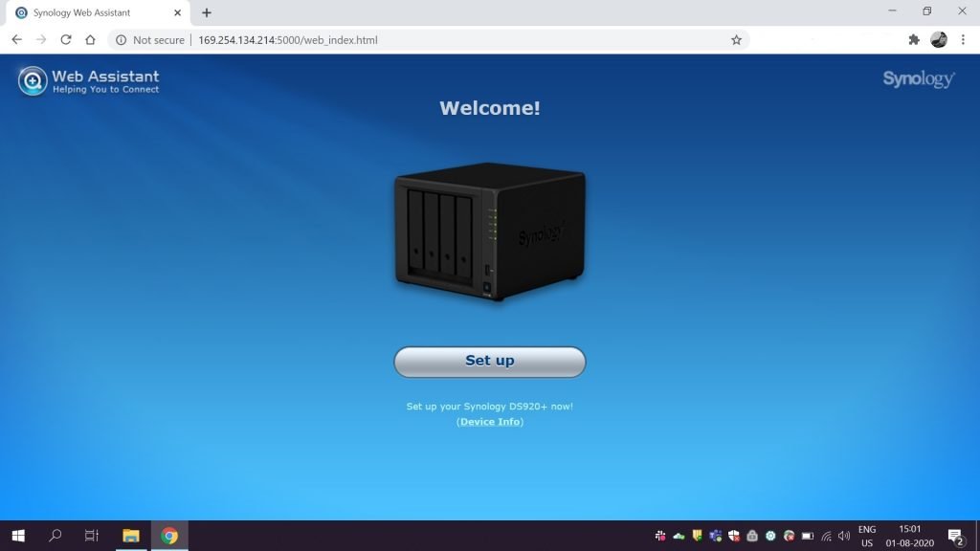This screenshot has width=980, height=551.
Task: Open the Device Info link
Action: point(490,422)
